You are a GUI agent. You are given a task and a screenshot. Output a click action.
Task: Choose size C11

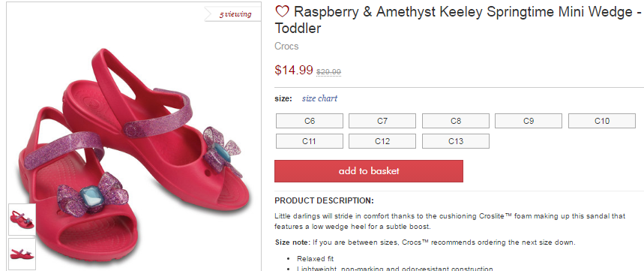pos(310,141)
